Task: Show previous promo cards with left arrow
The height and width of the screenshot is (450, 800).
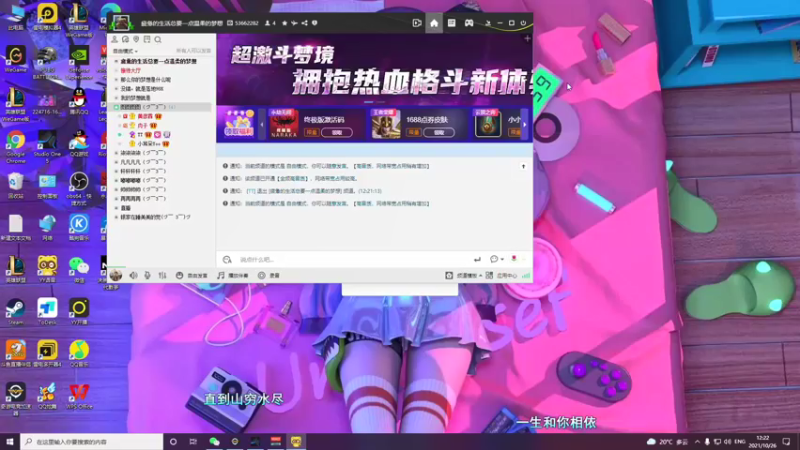Action: tap(262, 124)
